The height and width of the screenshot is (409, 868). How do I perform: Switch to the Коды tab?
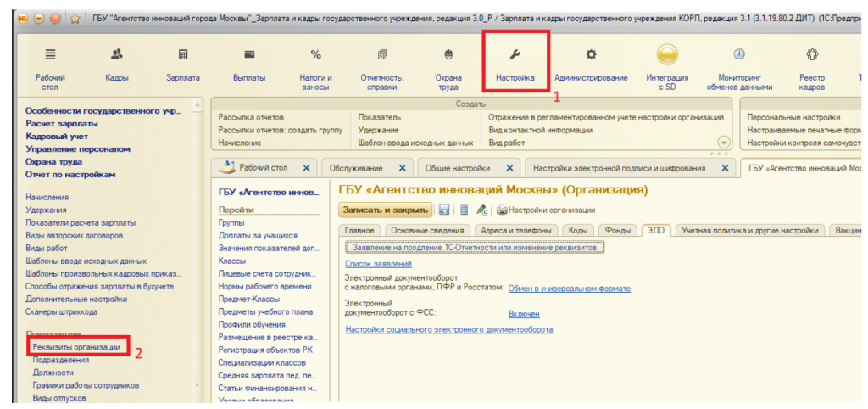(578, 230)
